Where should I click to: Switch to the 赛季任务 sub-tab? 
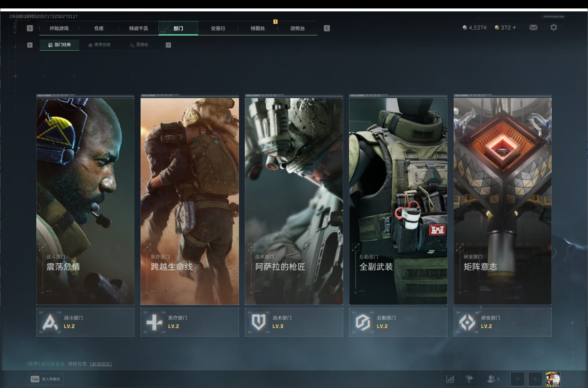pyautogui.click(x=99, y=45)
